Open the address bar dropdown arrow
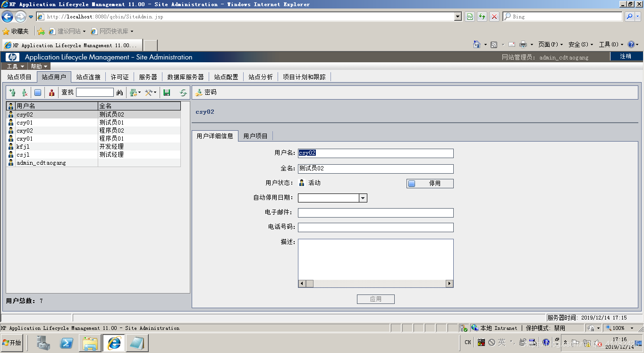Screen dimensions: 644x353 (x=458, y=17)
